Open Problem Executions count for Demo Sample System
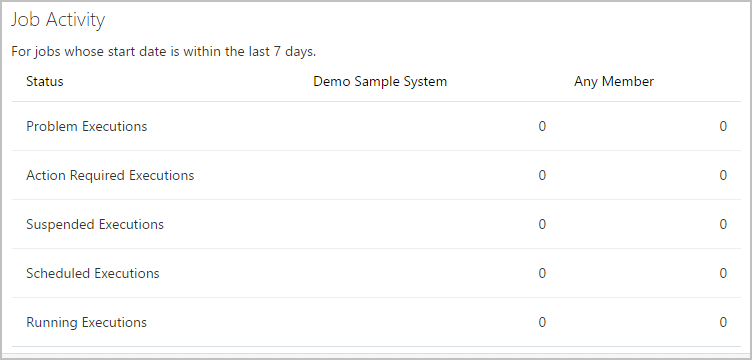752x360 pixels. point(542,126)
